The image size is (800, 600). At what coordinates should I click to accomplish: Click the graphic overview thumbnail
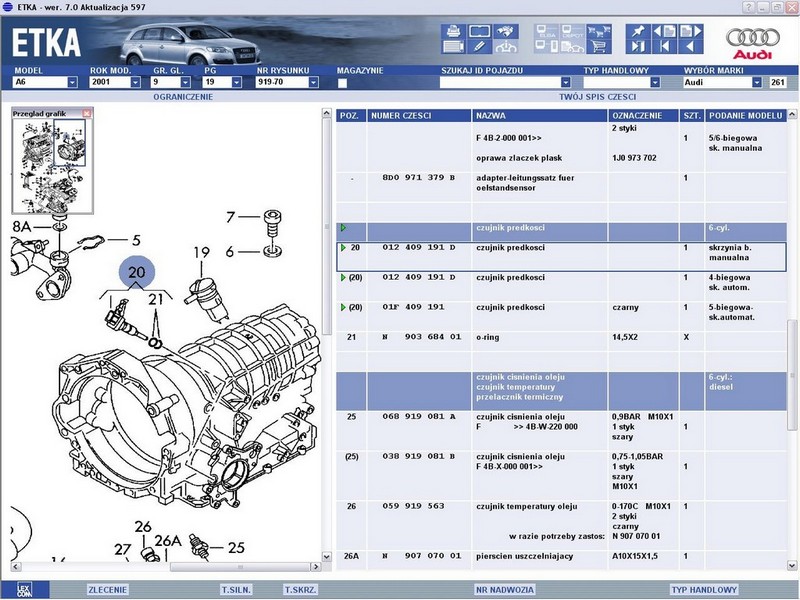[53, 166]
